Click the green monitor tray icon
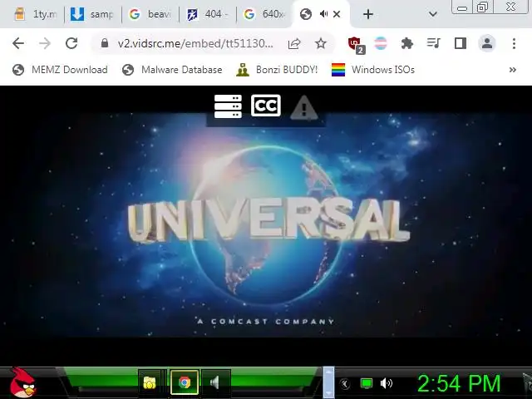This screenshot has width=532, height=399. tap(366, 383)
